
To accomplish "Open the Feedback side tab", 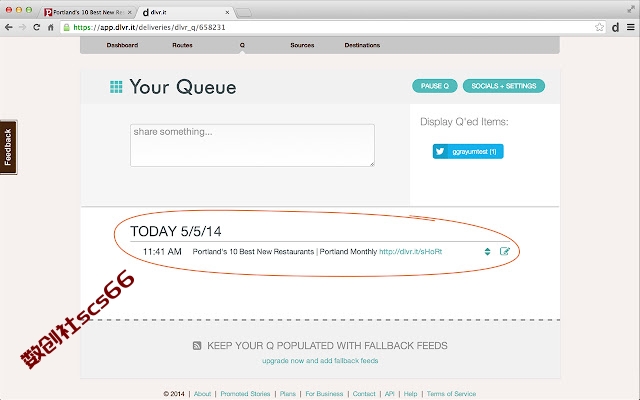I will [x=8, y=147].
